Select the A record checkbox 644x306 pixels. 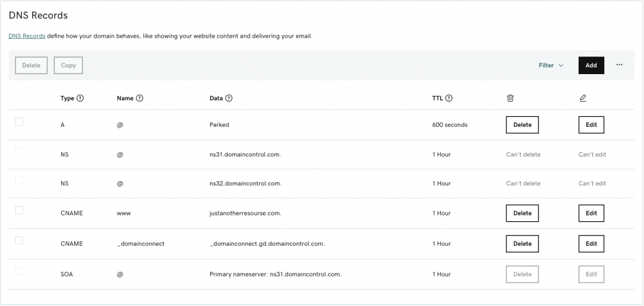click(x=19, y=122)
